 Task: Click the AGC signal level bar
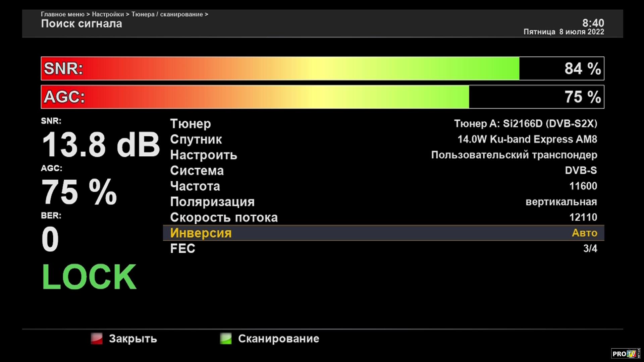click(x=322, y=97)
